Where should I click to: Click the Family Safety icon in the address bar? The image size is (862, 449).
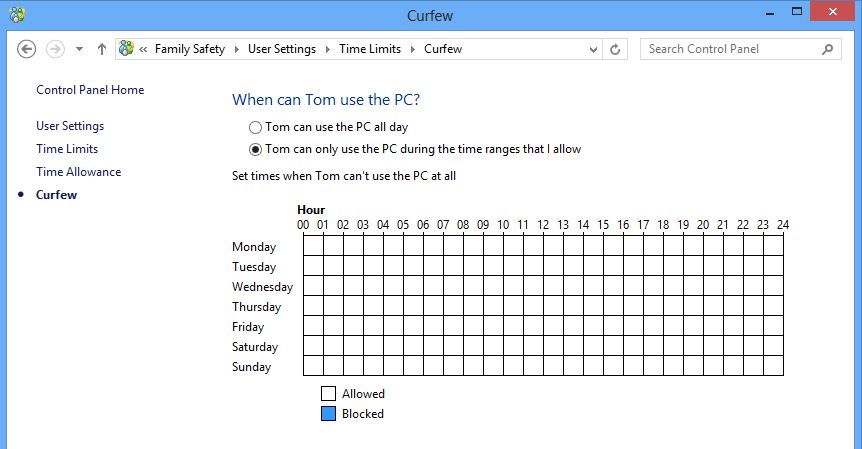pyautogui.click(x=126, y=48)
